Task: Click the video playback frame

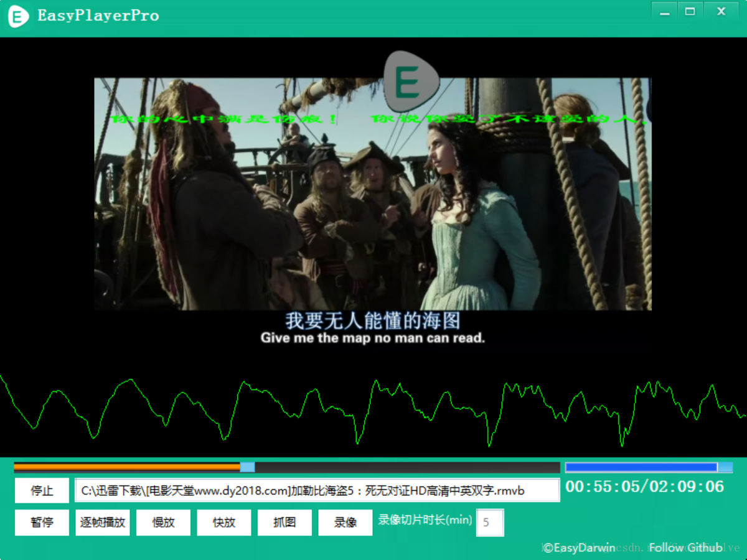Action: 373,194
